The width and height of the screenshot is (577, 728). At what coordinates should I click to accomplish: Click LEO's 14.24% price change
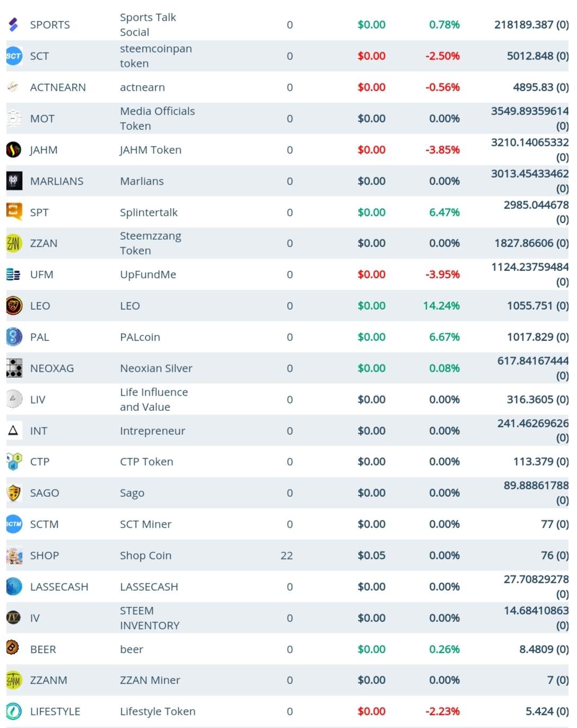[x=441, y=306]
